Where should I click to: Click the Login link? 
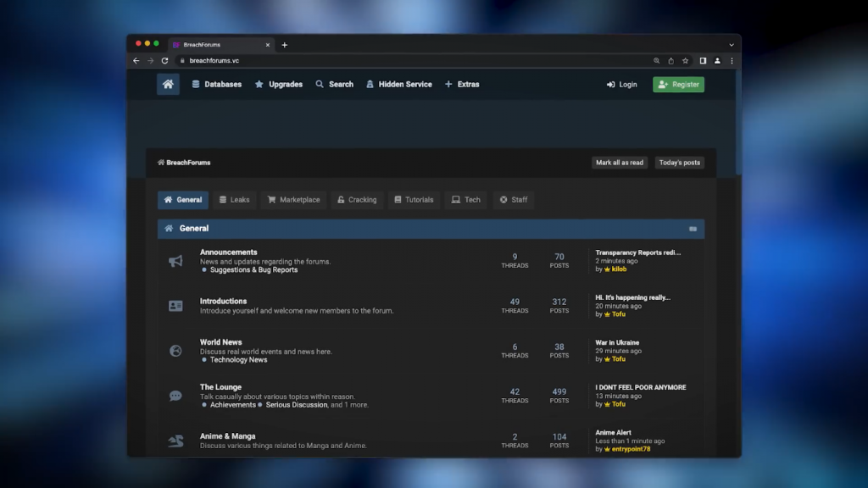click(621, 85)
